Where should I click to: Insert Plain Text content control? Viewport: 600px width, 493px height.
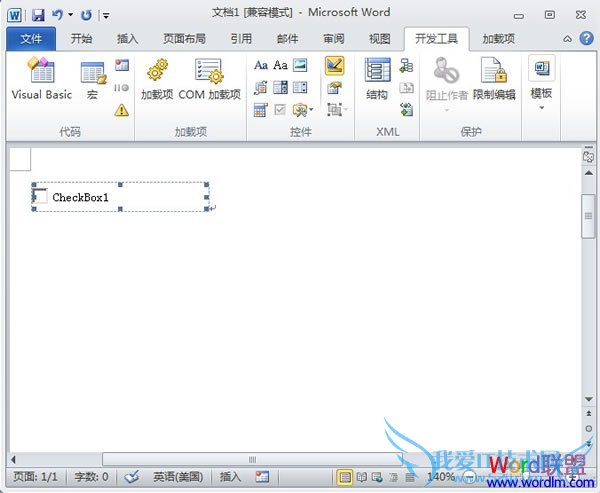click(280, 65)
